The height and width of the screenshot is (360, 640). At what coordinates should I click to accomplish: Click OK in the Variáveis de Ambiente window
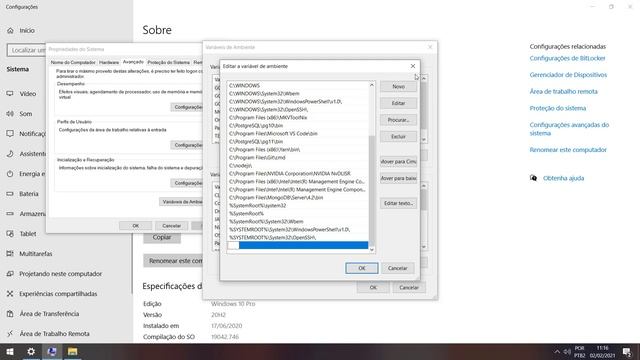373,287
